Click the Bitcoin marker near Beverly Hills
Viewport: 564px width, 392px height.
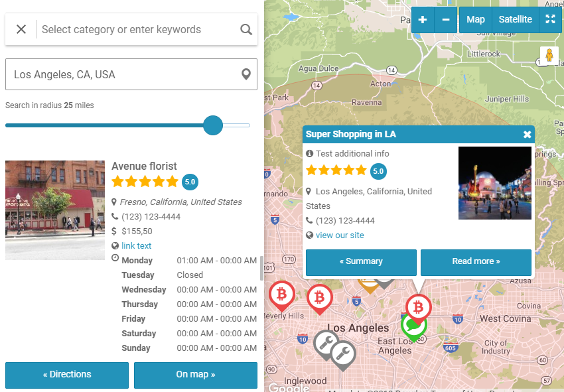(282, 296)
